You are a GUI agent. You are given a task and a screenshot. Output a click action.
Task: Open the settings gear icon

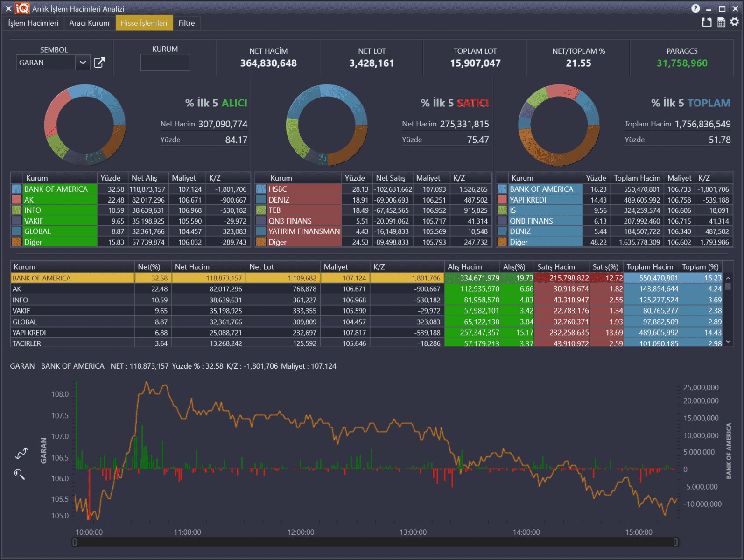(x=735, y=22)
